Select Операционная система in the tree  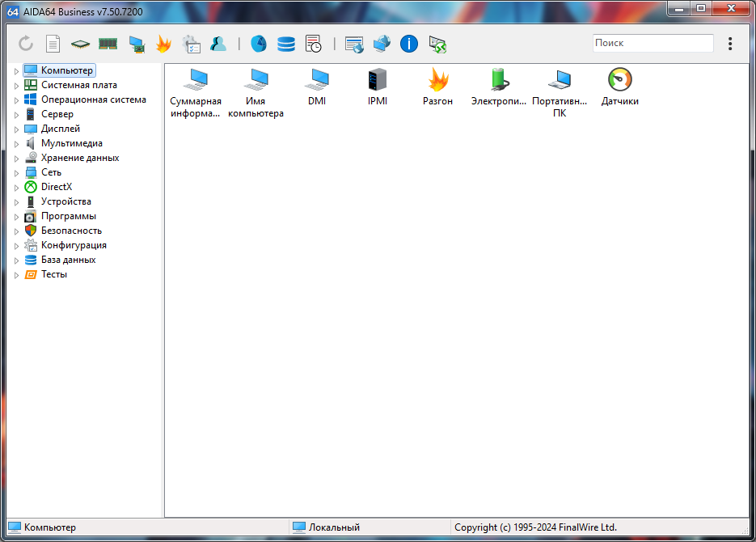pyautogui.click(x=94, y=100)
